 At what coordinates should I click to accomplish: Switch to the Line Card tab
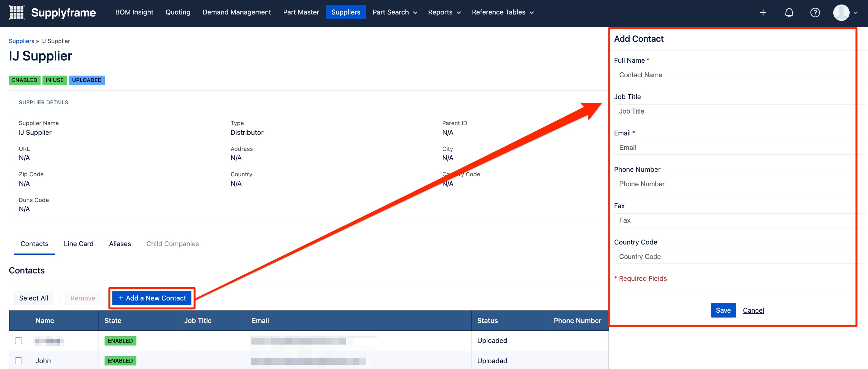pos(78,243)
